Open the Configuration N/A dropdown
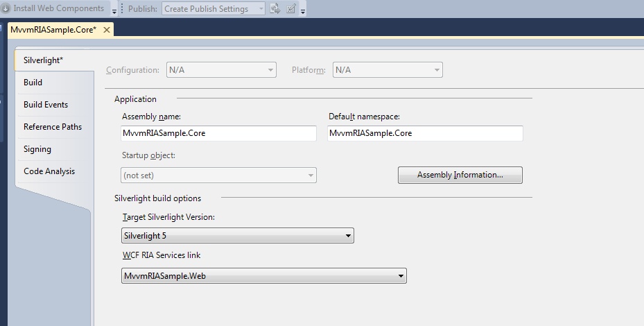644x326 pixels. (x=221, y=70)
